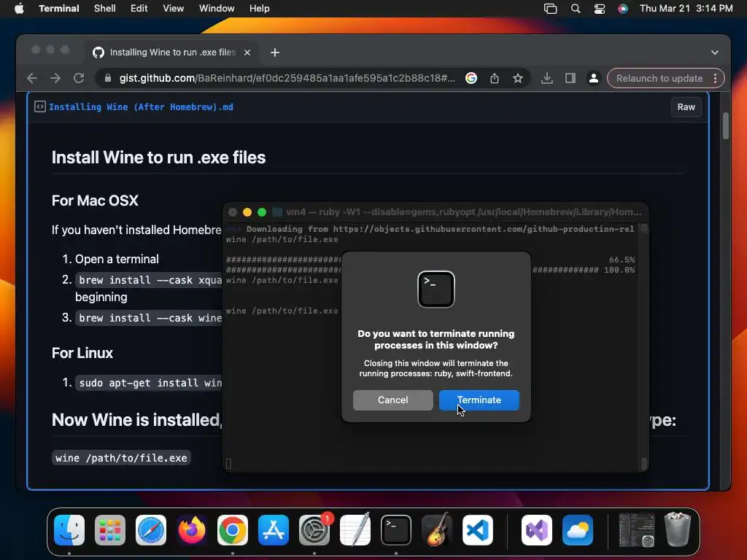Click the page scrollbar thumb in Chrome
This screenshot has width=747, height=560.
pyautogui.click(x=726, y=125)
